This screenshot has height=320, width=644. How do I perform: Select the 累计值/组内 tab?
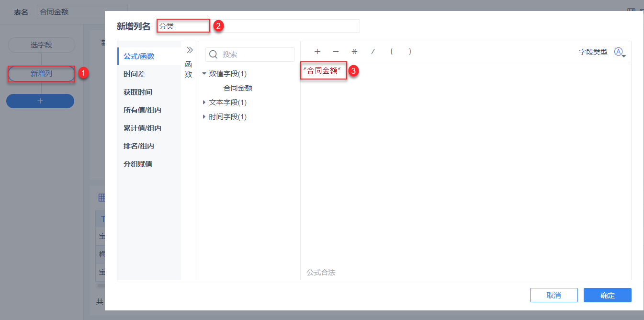[x=149, y=128]
